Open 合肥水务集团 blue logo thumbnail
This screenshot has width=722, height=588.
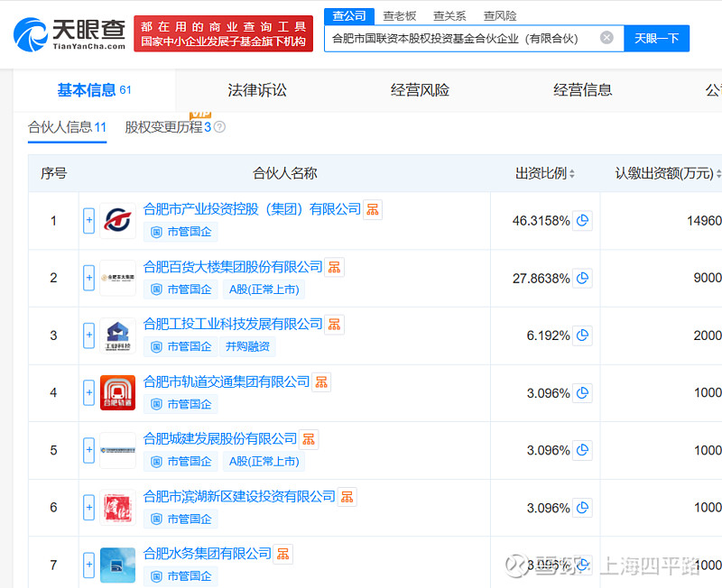click(118, 565)
